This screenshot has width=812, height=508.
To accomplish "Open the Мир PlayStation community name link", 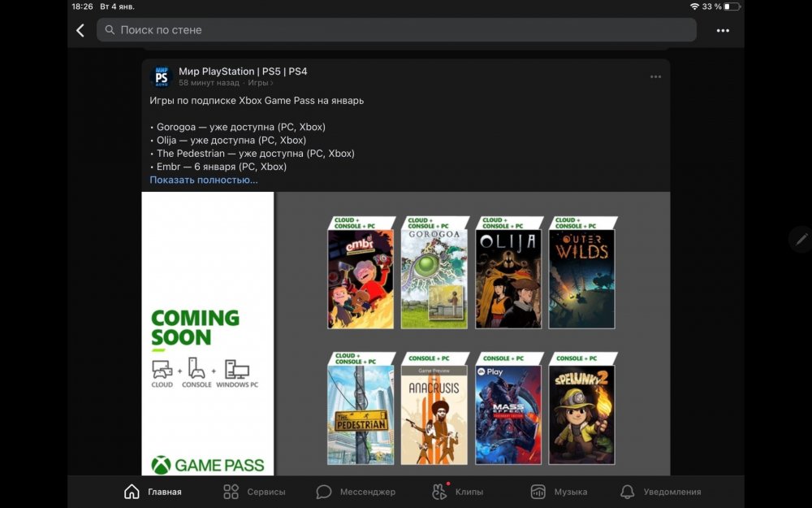I will click(243, 72).
